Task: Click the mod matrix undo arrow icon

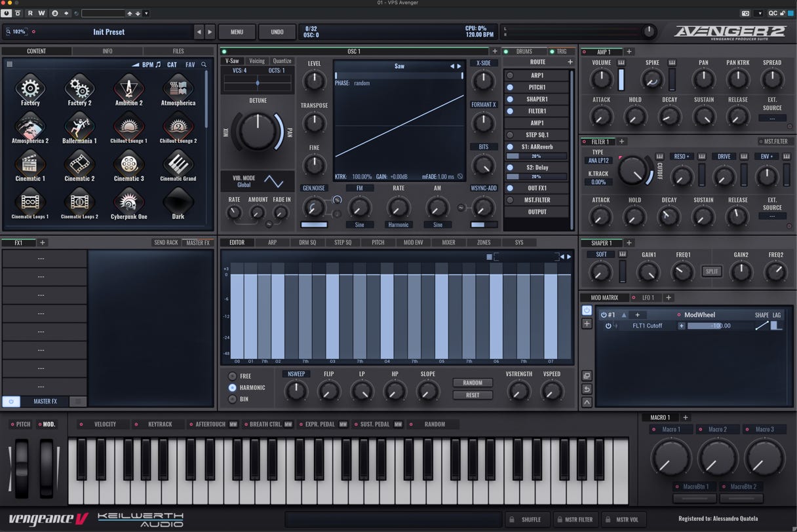Action: click(587, 389)
